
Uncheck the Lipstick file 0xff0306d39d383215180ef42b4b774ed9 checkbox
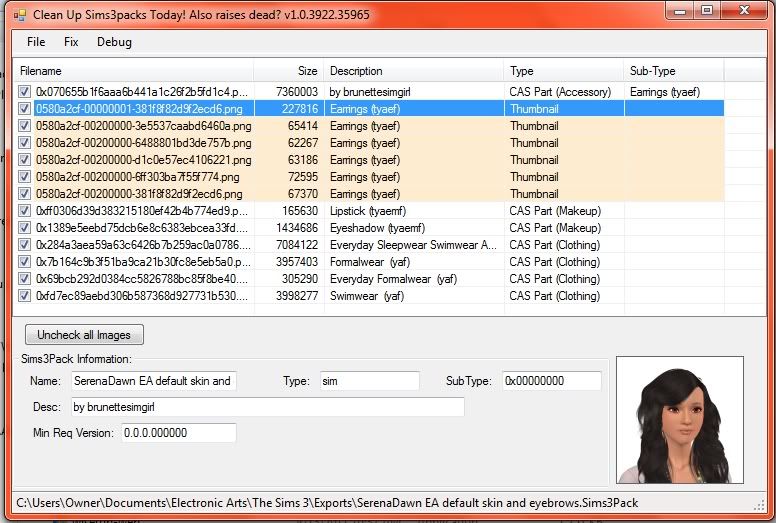[x=24, y=211]
